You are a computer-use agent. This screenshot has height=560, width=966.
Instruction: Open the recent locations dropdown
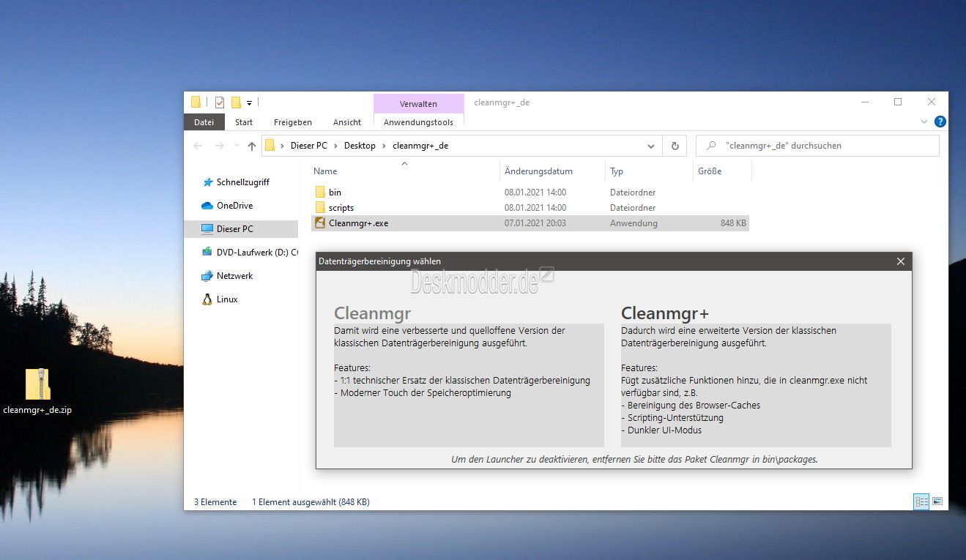point(236,146)
